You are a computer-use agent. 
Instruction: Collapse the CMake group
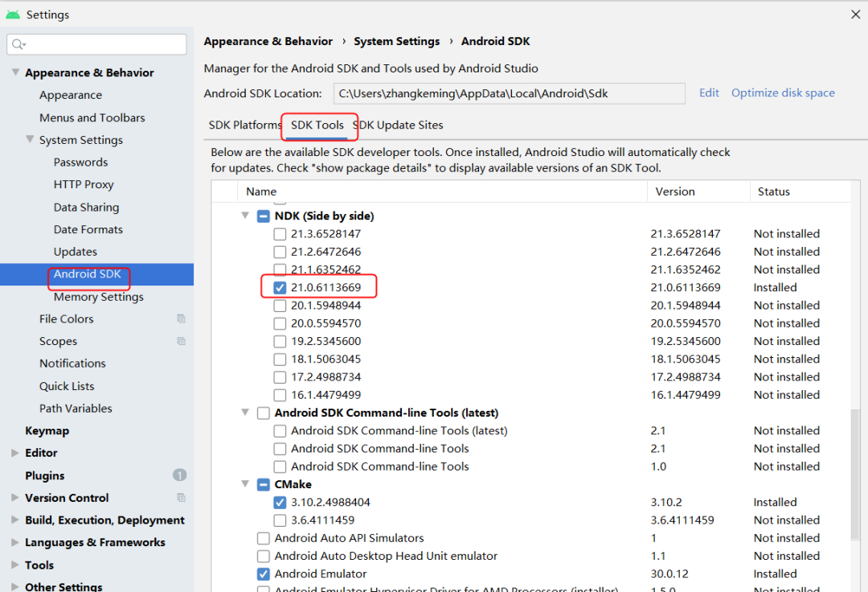tap(245, 483)
